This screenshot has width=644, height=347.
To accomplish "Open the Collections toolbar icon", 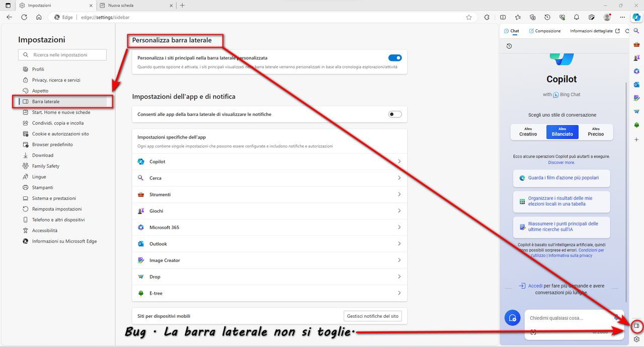I will point(532,17).
